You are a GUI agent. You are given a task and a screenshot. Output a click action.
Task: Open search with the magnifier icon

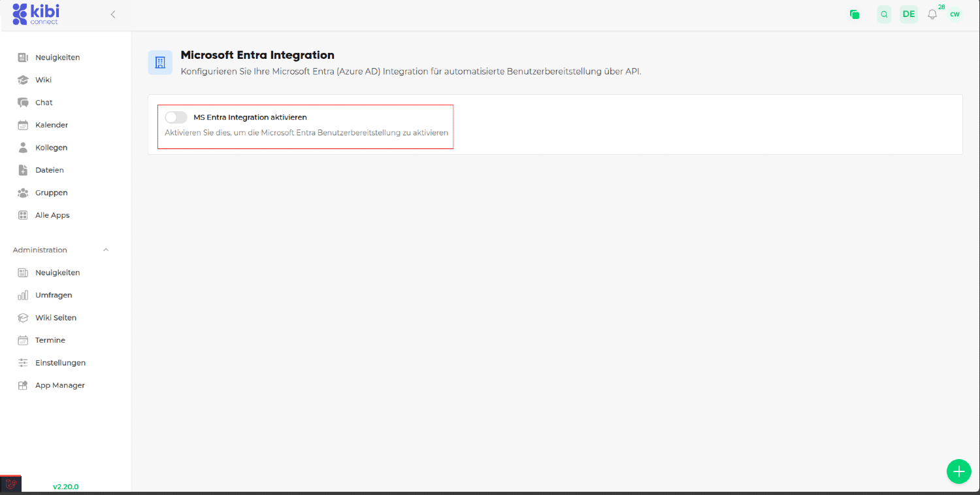pos(884,14)
